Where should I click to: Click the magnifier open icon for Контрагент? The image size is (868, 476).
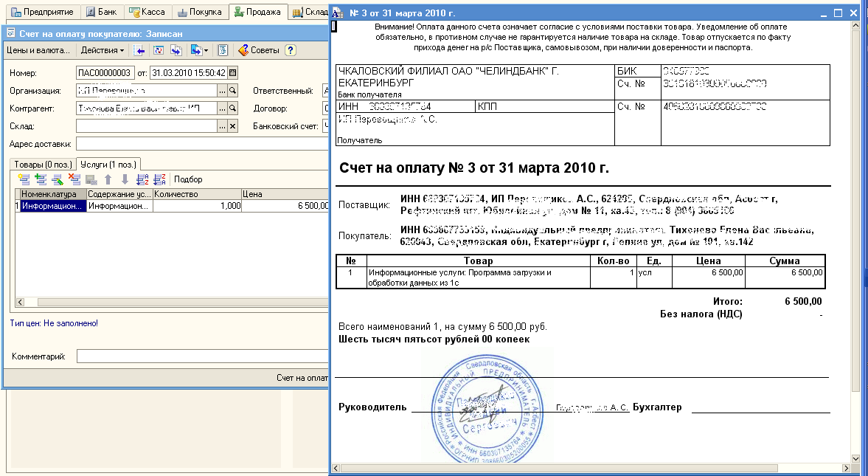233,108
